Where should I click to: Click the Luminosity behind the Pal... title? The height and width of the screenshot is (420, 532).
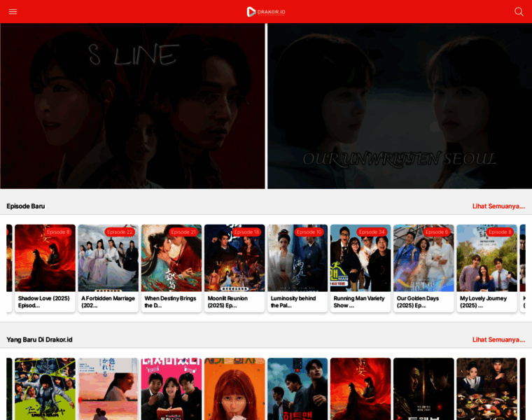coord(293,302)
